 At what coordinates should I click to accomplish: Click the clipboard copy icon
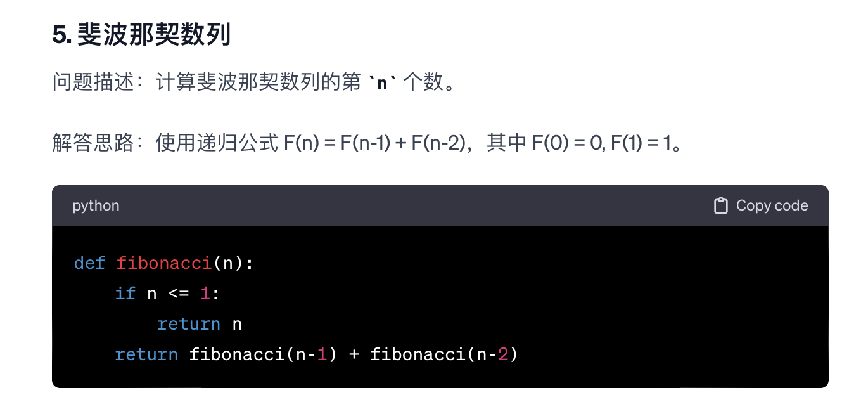pyautogui.click(x=720, y=205)
